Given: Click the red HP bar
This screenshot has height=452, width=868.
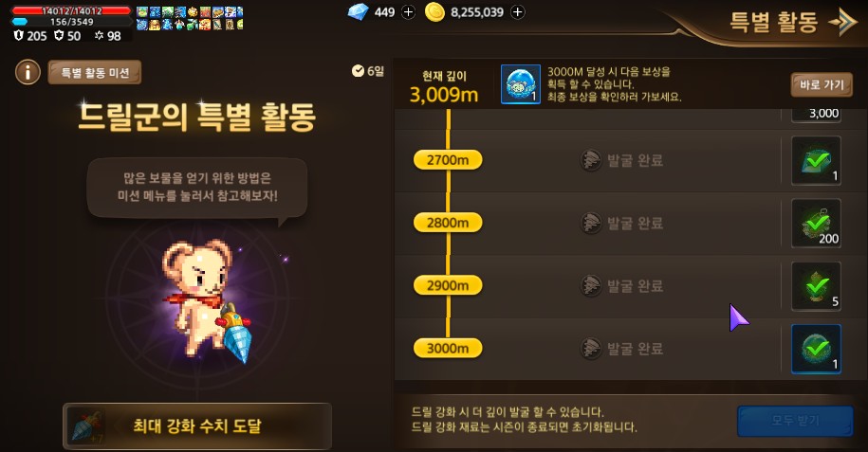Looking at the screenshot, I should click(x=71, y=10).
